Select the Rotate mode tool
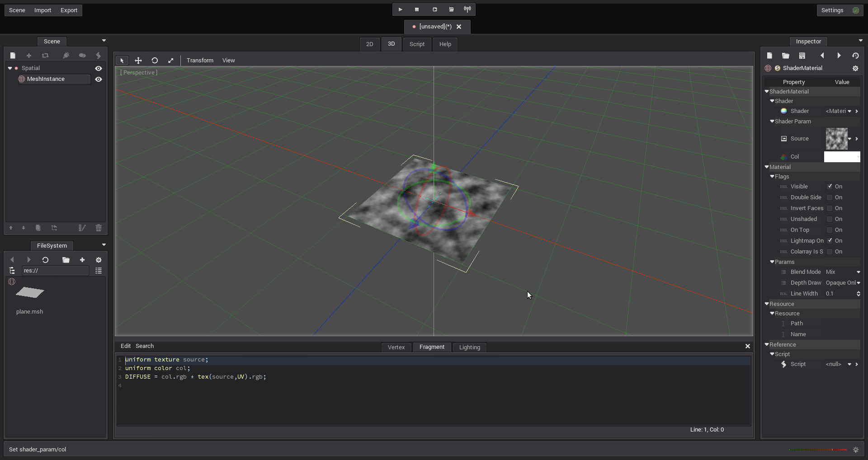This screenshot has height=460, width=868. pos(155,61)
